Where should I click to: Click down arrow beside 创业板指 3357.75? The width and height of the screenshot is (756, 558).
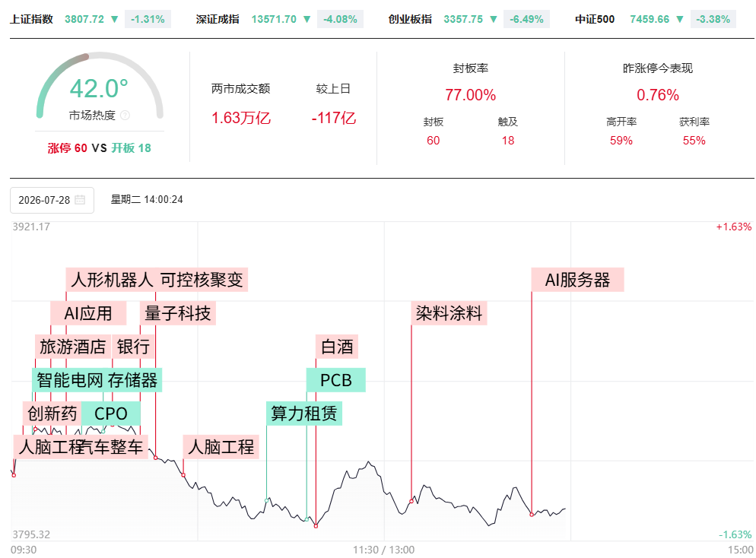click(494, 19)
